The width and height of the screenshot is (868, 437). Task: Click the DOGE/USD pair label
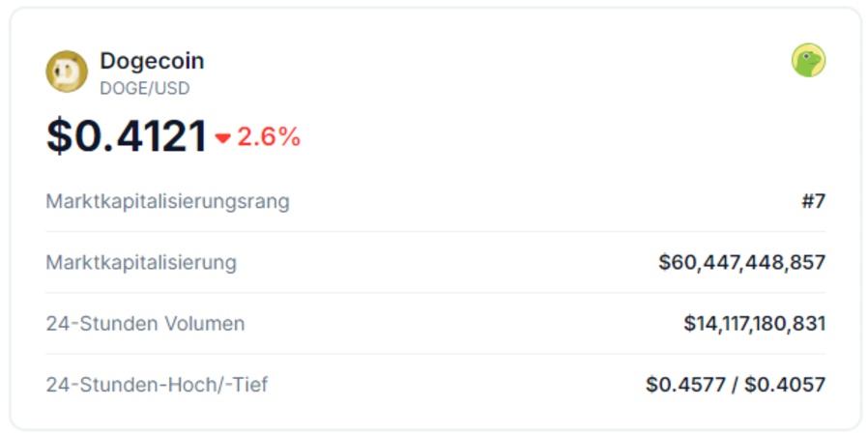click(x=145, y=88)
